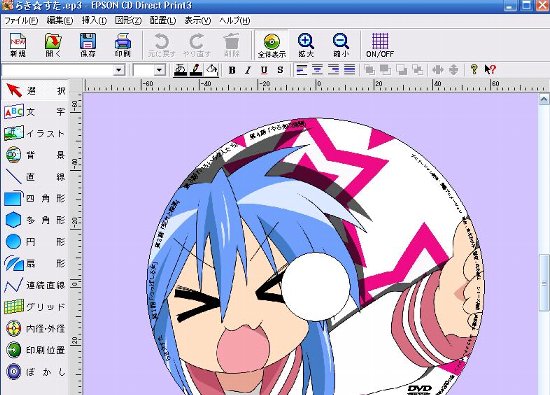Viewport: 550px width, 395px height.
Task: Click the 全体表示 show-all button
Action: coord(271,45)
